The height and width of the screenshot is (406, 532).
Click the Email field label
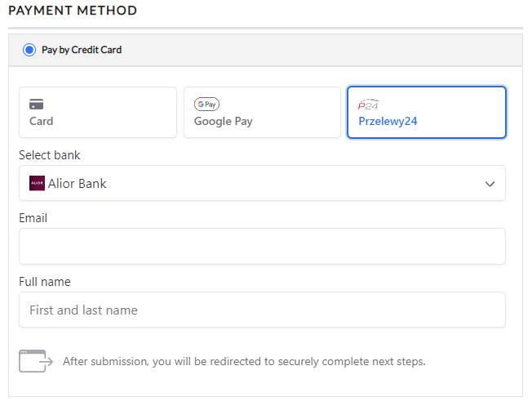(33, 218)
